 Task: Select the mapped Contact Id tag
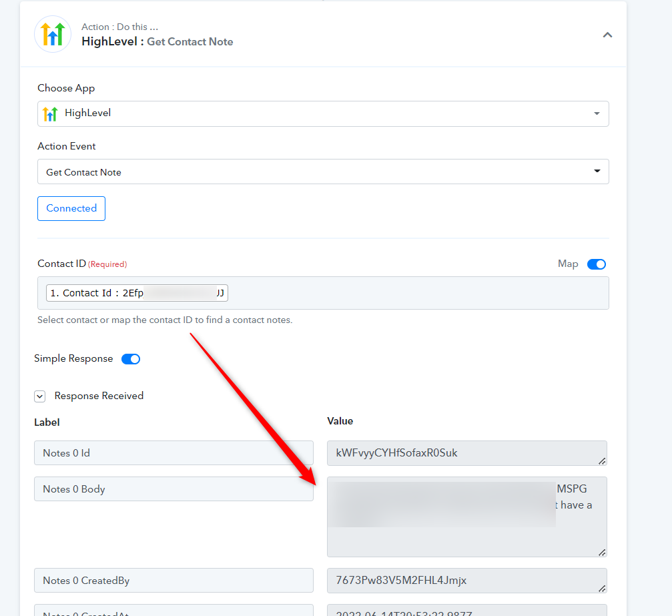pos(137,293)
